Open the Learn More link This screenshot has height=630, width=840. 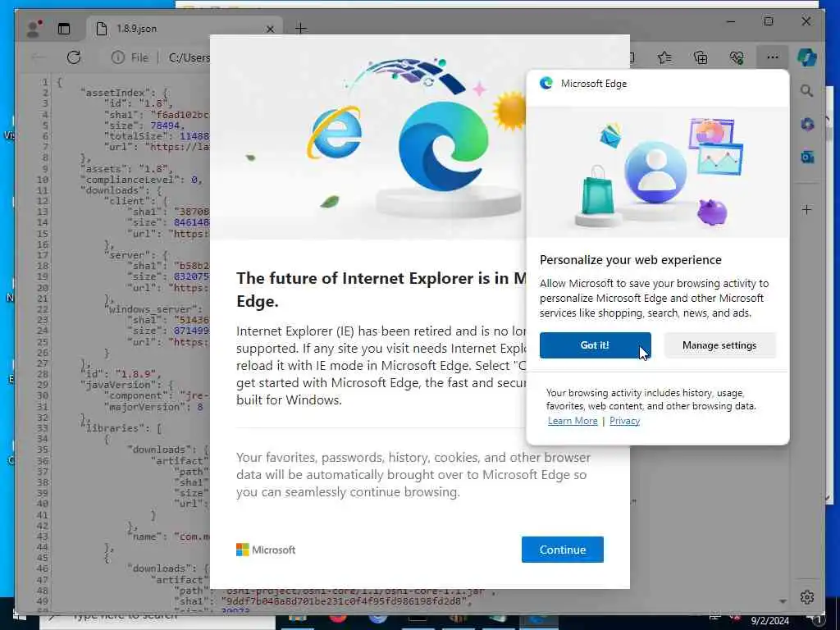point(572,421)
